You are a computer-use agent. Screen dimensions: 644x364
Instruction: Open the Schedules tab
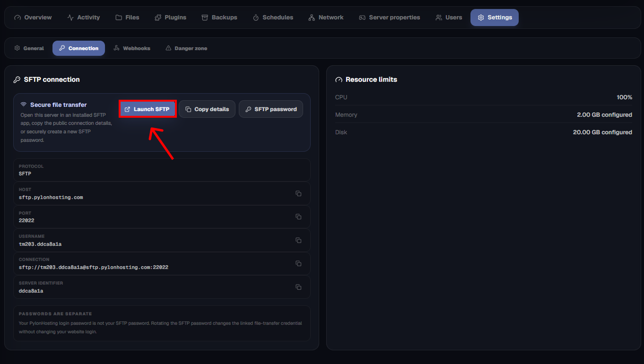pyautogui.click(x=273, y=17)
